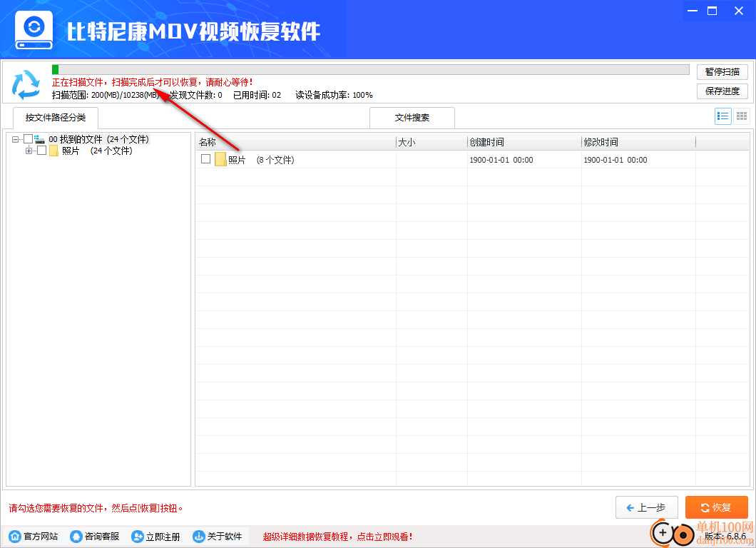Switch to list view icon
756x548 pixels.
tap(722, 116)
